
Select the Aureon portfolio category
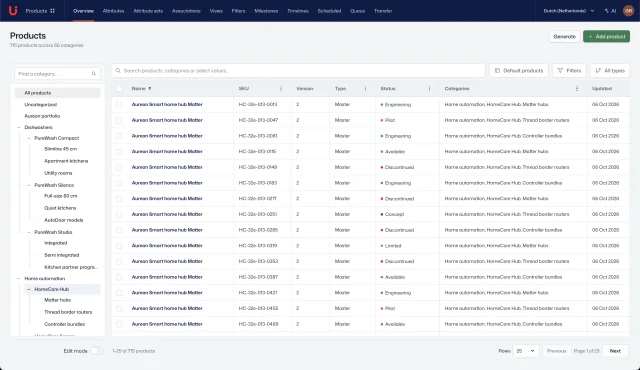[42, 116]
